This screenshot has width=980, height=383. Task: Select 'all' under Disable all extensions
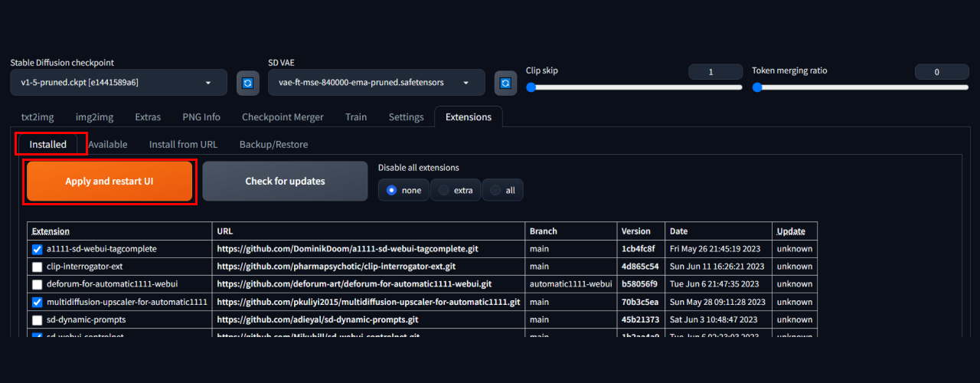click(495, 190)
